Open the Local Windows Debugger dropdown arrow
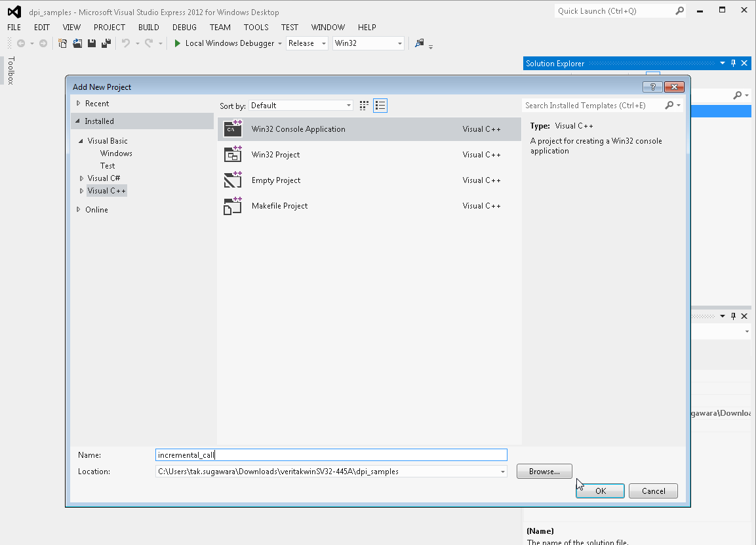This screenshot has height=545, width=756. point(279,43)
